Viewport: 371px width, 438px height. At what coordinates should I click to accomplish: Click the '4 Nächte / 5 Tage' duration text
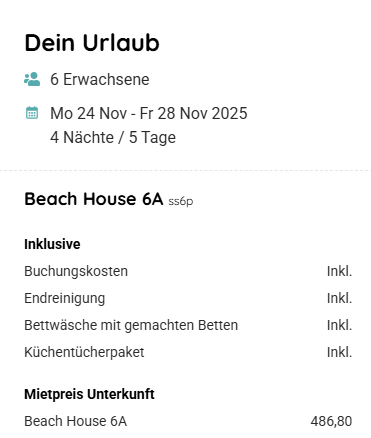113,137
